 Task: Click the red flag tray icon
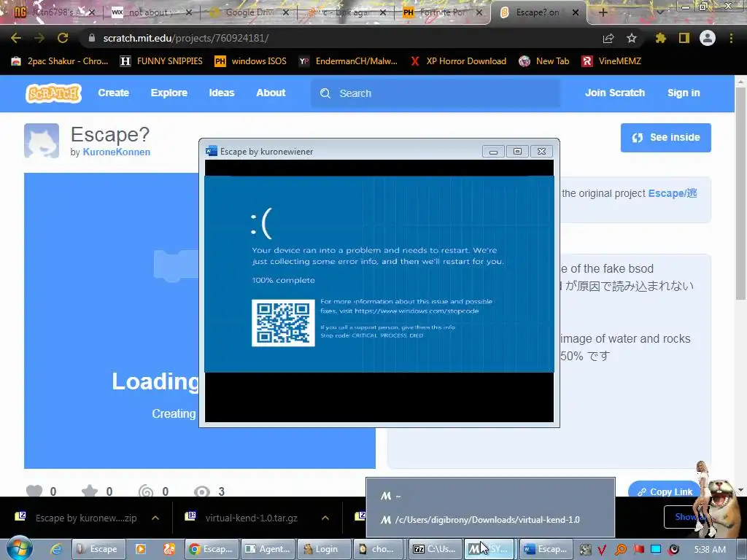point(638,550)
